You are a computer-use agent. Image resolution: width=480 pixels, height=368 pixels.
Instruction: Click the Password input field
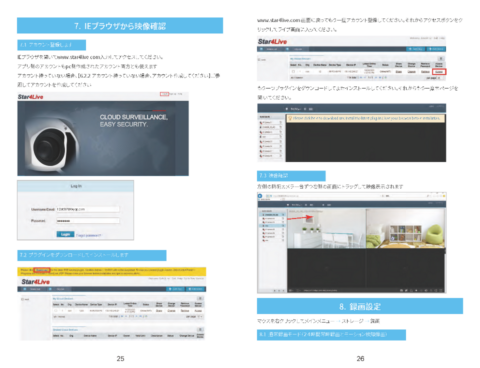pos(88,221)
